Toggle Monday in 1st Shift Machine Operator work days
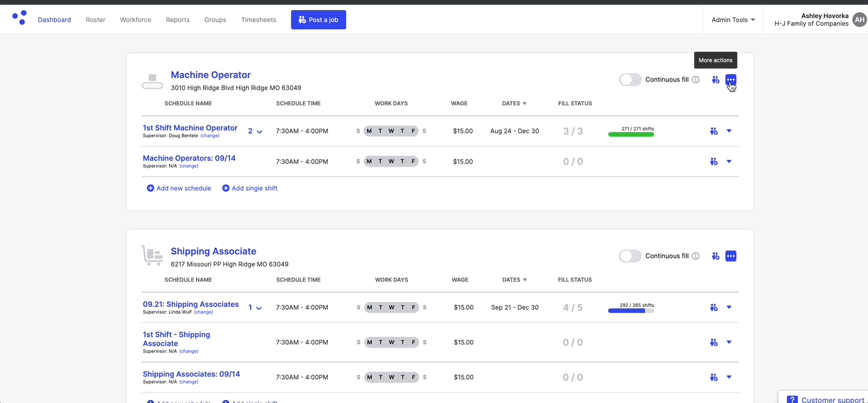The height and width of the screenshot is (403, 868). pyautogui.click(x=369, y=131)
